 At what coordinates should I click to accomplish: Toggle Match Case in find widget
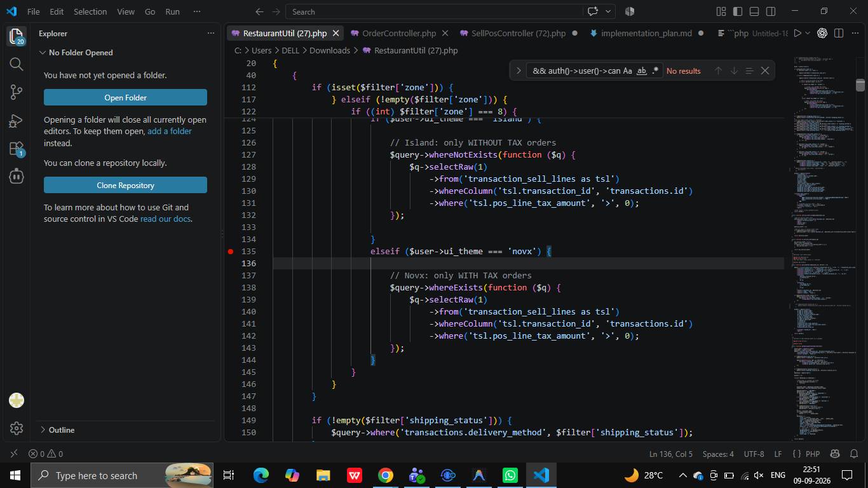[627, 71]
